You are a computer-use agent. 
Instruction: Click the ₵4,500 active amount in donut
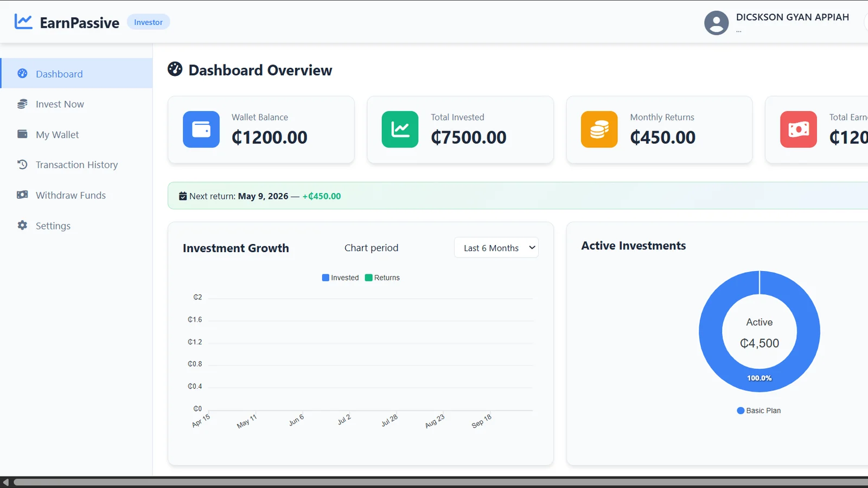759,343
